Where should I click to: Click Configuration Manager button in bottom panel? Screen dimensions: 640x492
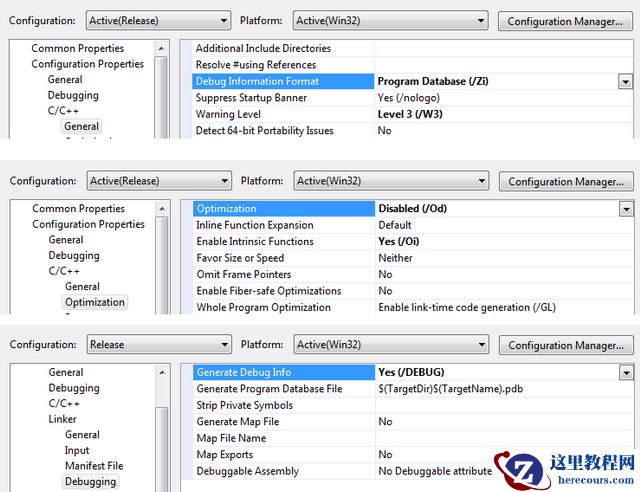[566, 345]
